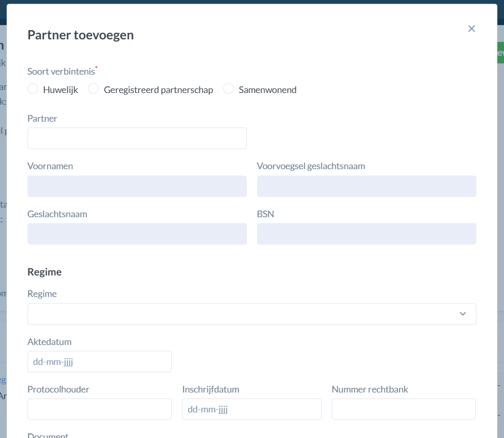The height and width of the screenshot is (438, 504).
Task: Choose the Geregistreerd partnerschap radio button
Action: pyautogui.click(x=93, y=89)
